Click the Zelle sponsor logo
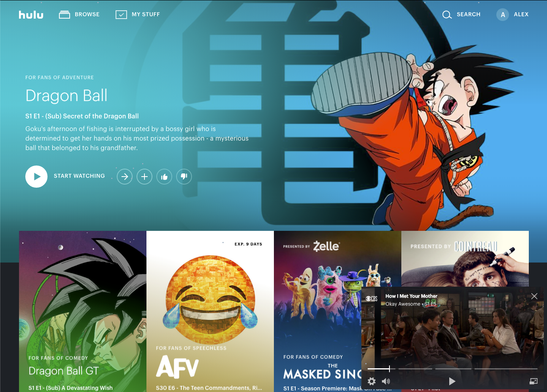 point(327,246)
